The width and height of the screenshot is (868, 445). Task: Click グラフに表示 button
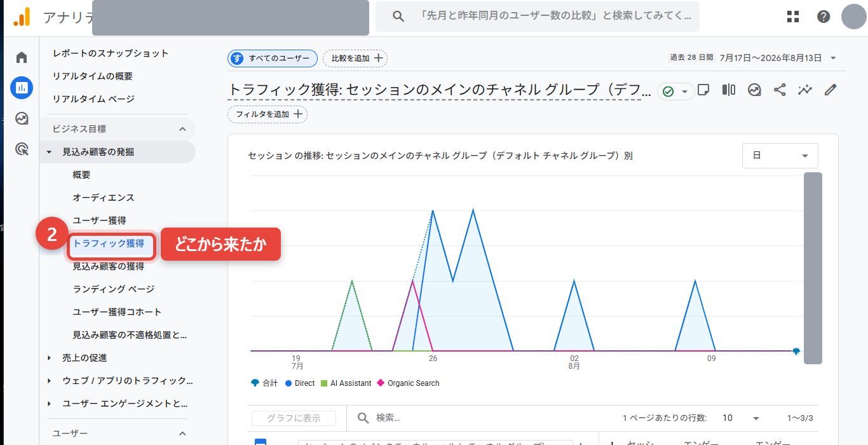click(294, 418)
